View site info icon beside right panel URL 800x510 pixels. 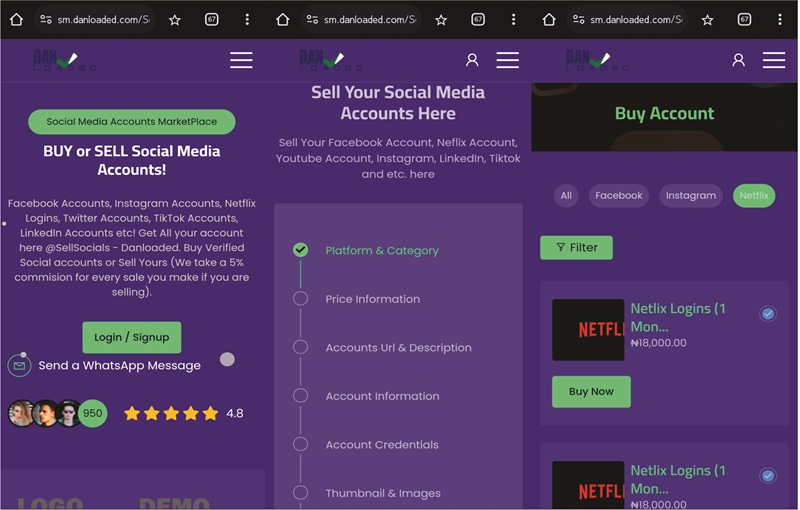[x=579, y=19]
